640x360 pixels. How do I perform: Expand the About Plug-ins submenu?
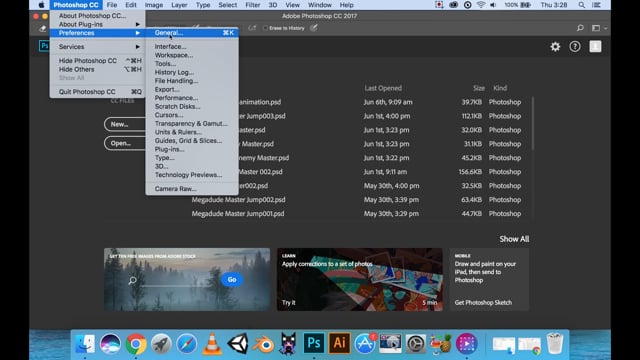[97, 24]
